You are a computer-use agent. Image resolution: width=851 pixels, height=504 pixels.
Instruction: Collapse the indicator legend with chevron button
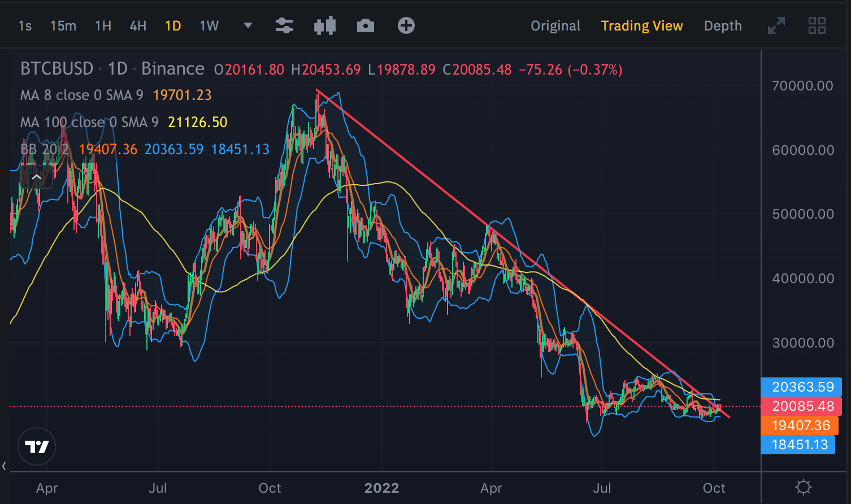tap(37, 178)
